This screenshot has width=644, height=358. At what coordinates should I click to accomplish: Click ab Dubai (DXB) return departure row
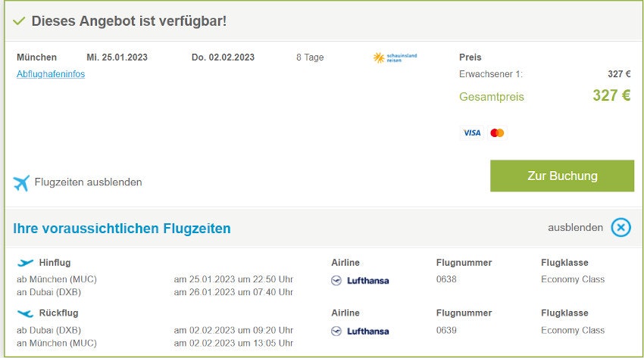(49, 330)
